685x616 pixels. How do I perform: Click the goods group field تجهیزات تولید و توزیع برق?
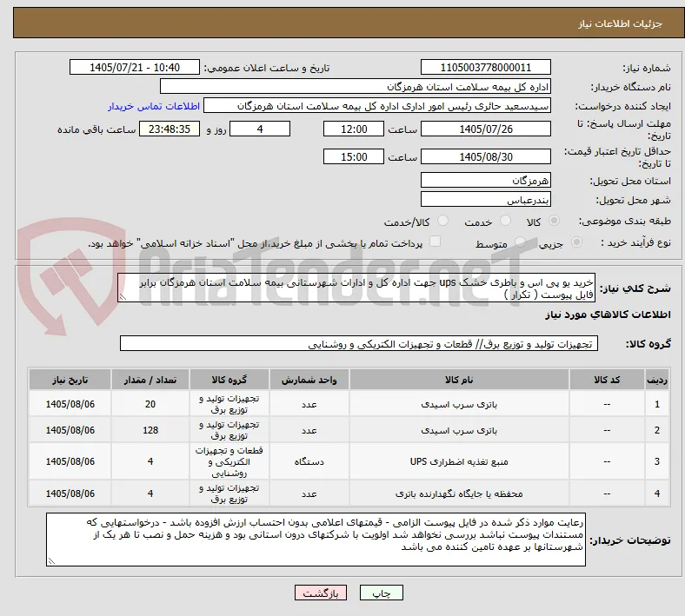[x=359, y=343]
